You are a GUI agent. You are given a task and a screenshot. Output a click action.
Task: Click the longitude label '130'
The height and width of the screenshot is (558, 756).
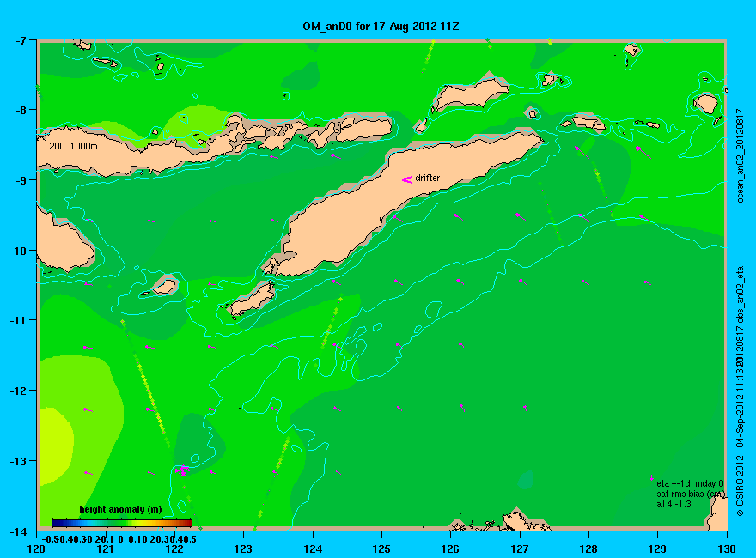click(727, 549)
